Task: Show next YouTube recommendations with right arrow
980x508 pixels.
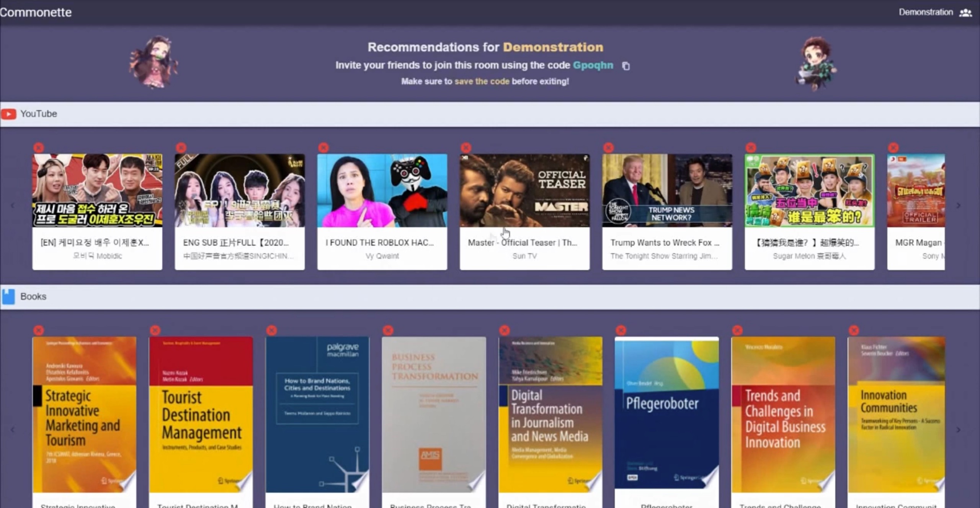Action: pyautogui.click(x=958, y=206)
